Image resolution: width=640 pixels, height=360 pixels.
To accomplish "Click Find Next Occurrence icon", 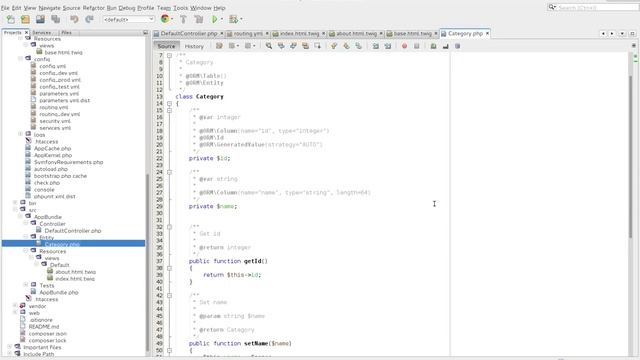I will click(293, 46).
